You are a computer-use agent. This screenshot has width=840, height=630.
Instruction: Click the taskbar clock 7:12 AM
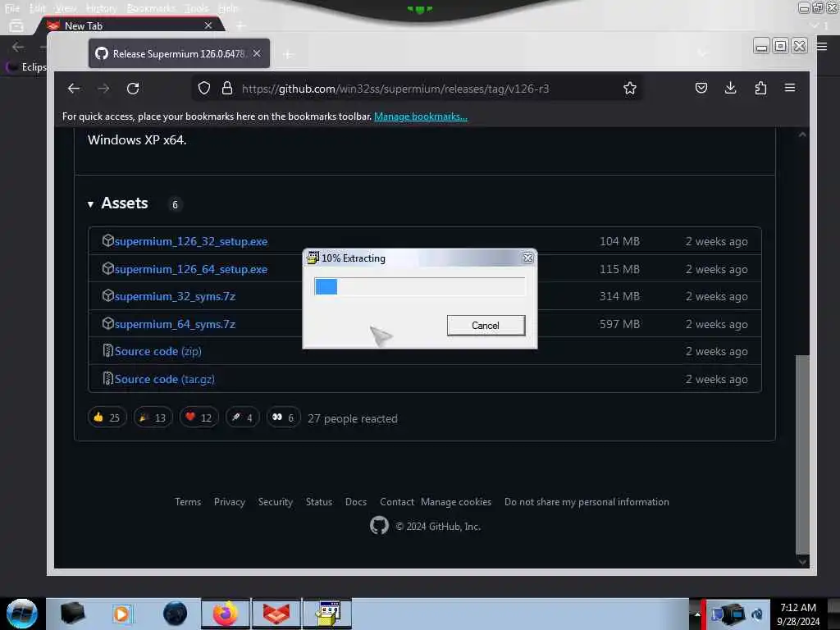pos(798,614)
